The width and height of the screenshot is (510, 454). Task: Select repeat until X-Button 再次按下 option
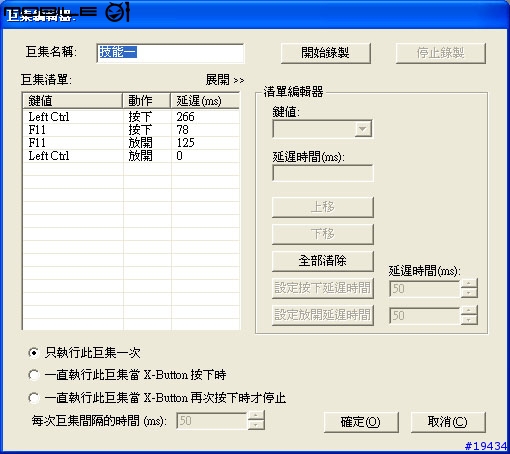[33, 398]
